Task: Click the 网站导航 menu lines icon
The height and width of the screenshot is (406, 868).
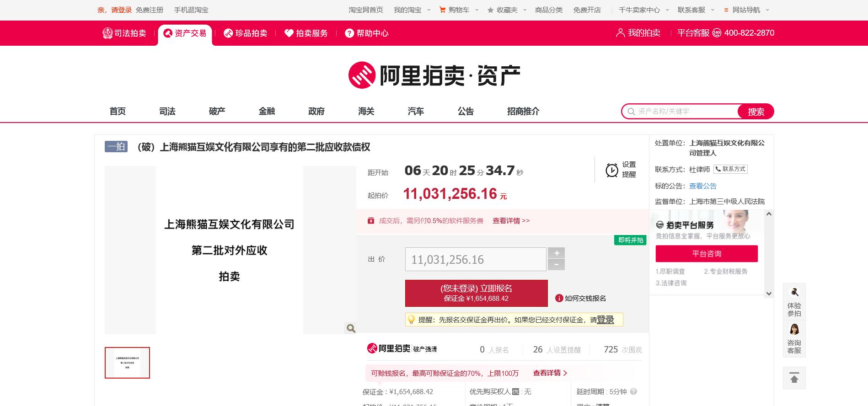Action: point(726,10)
